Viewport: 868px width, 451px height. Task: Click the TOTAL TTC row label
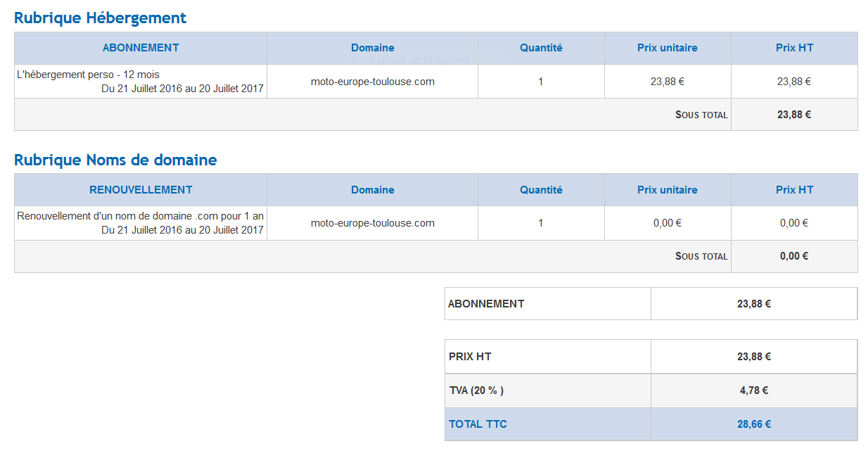point(478,424)
